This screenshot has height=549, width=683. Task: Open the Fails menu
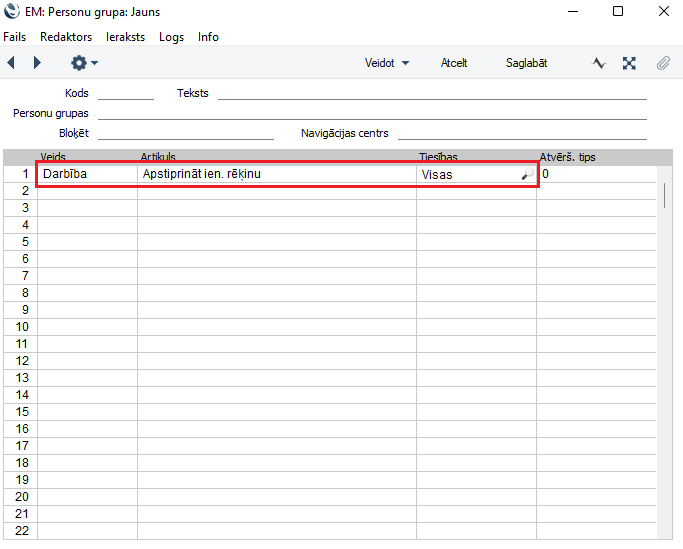tap(15, 37)
